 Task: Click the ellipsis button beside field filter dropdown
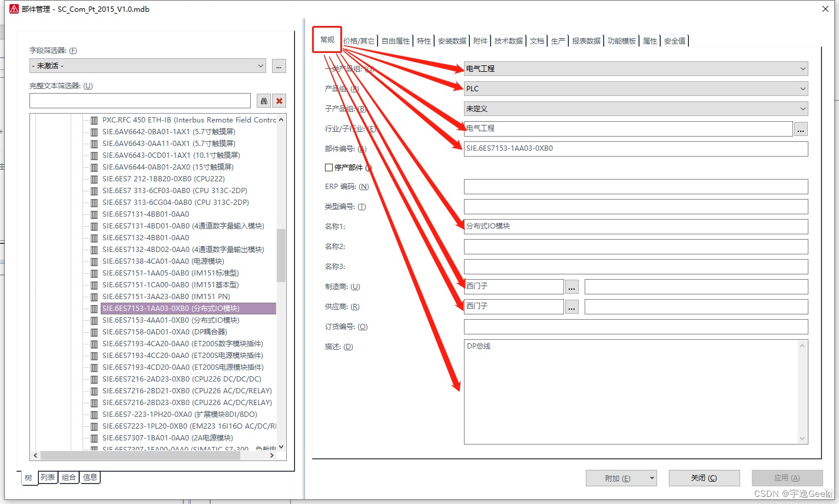[279, 66]
